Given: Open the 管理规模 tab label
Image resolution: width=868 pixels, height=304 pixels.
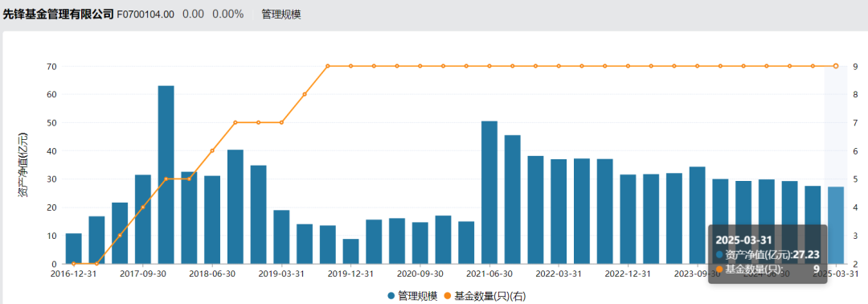Looking at the screenshot, I should (281, 14).
